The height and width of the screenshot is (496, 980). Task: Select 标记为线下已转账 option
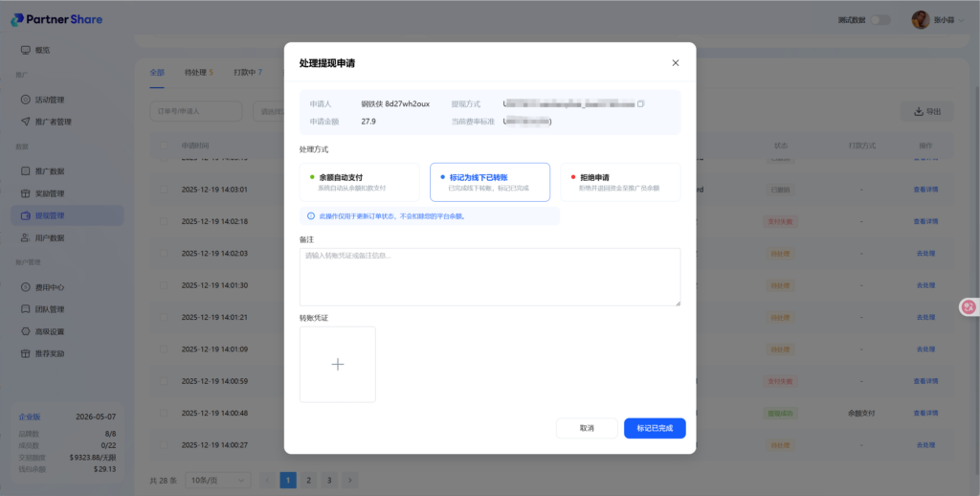[490, 182]
